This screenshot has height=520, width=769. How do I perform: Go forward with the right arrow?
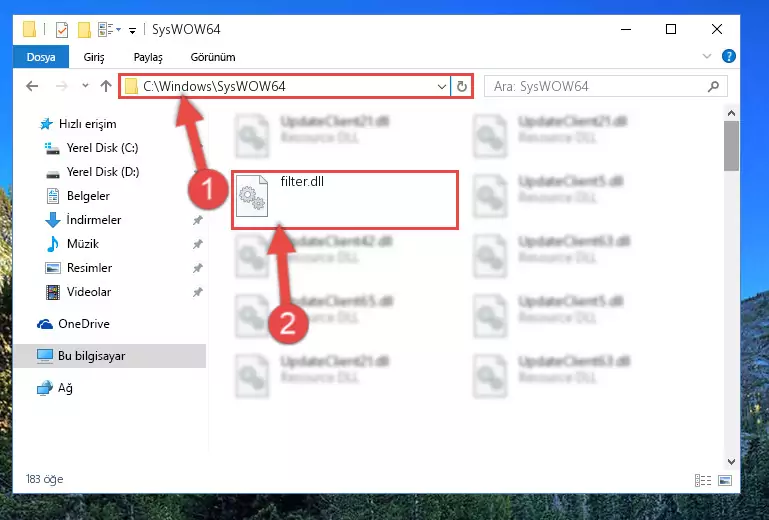click(x=61, y=86)
